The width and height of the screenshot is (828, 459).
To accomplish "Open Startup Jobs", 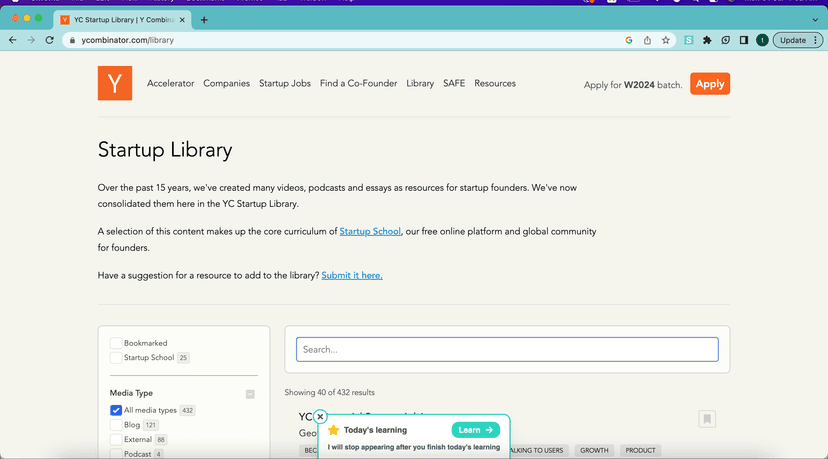I will 285,83.
